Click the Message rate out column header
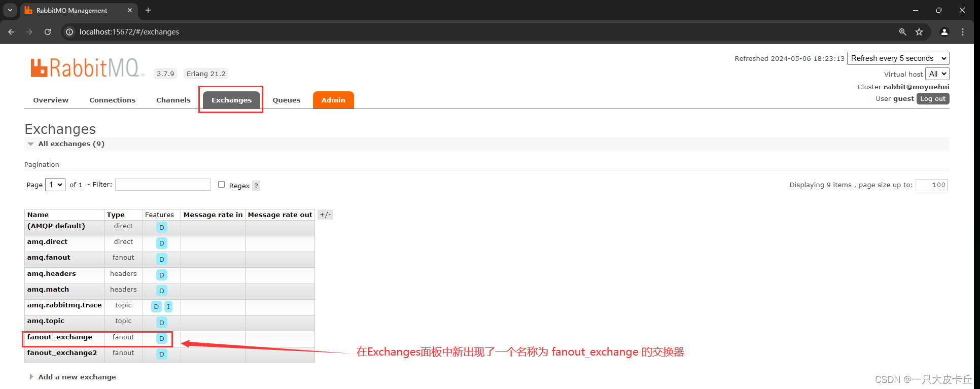Screen dimensions: 980x389 point(280,215)
